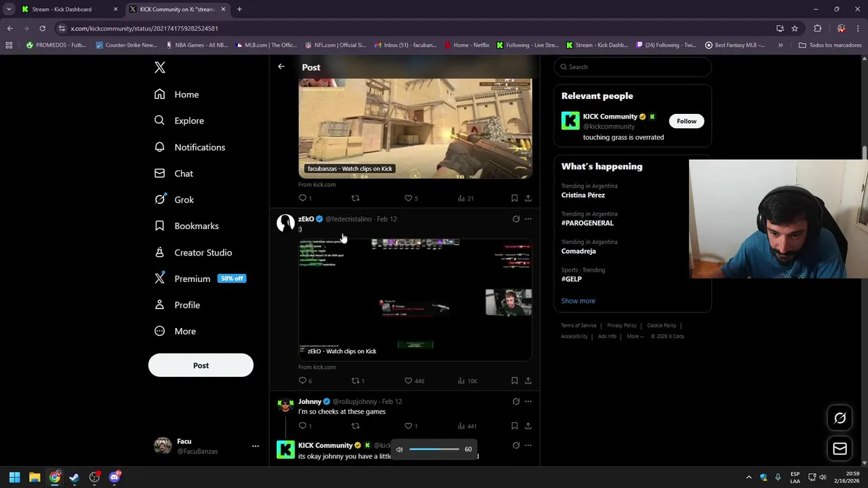Viewport: 868px width, 488px height.
Task: Bookmark Johnny's post
Action: tap(515, 426)
